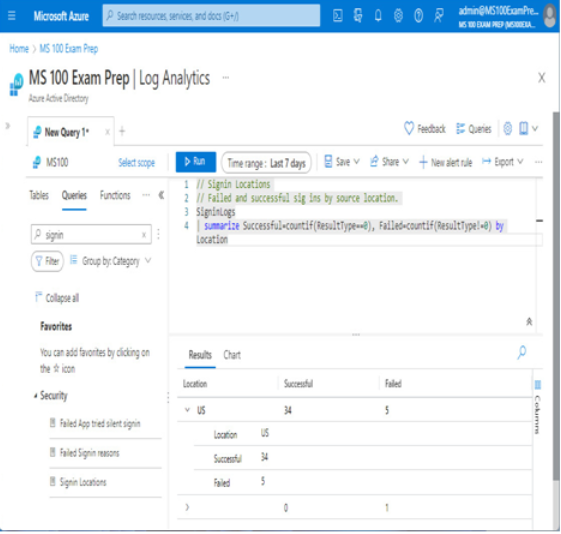
Task: Click the Feedback heart icon
Action: [x=409, y=128]
